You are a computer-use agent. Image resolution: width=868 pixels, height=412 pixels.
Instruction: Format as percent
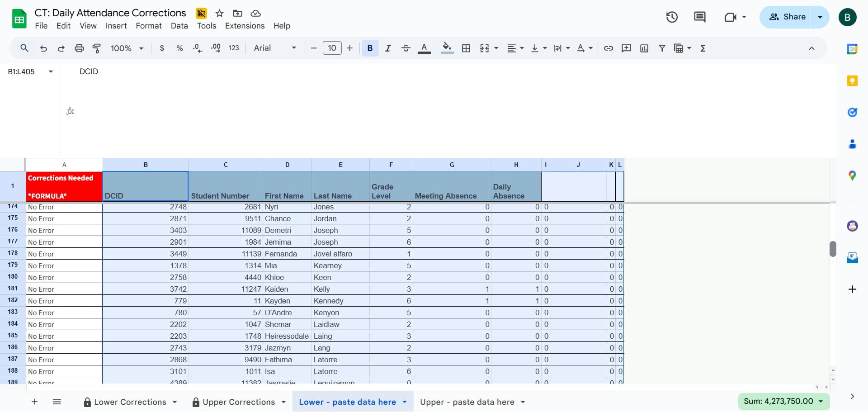point(179,48)
